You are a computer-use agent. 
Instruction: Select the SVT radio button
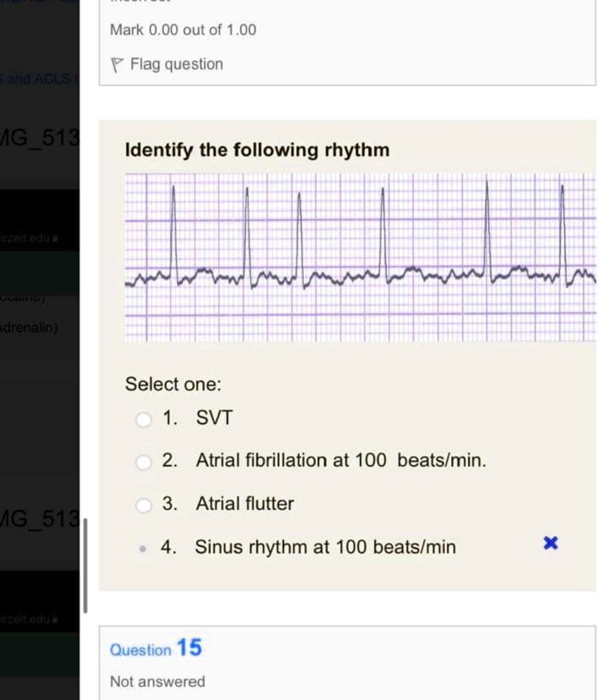pos(144,419)
